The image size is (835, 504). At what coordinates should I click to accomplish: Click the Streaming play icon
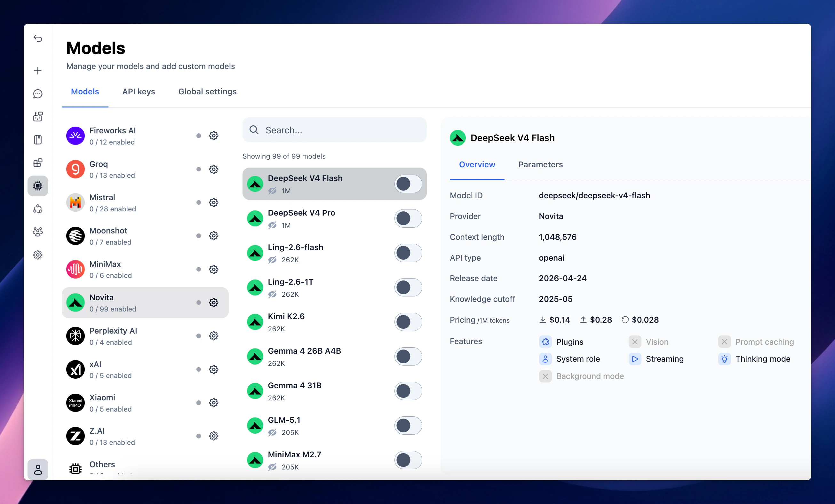(x=635, y=359)
